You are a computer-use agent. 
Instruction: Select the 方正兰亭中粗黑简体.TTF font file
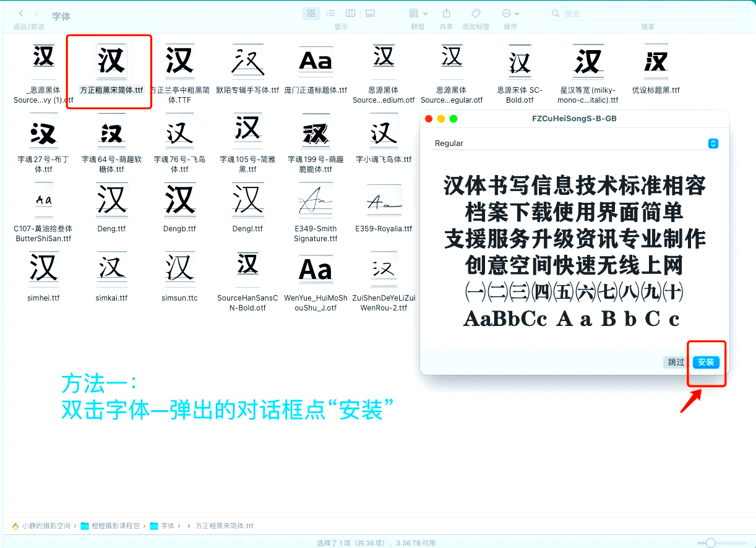pos(179,74)
